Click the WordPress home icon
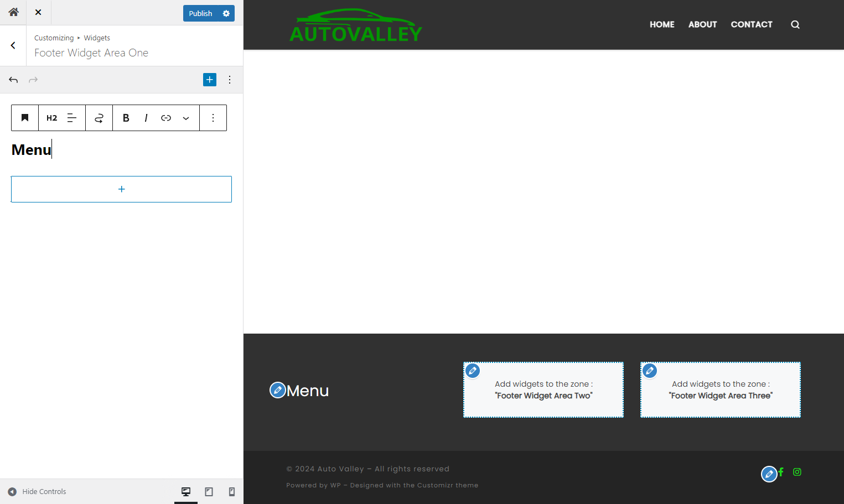The image size is (844, 504). [13, 12]
